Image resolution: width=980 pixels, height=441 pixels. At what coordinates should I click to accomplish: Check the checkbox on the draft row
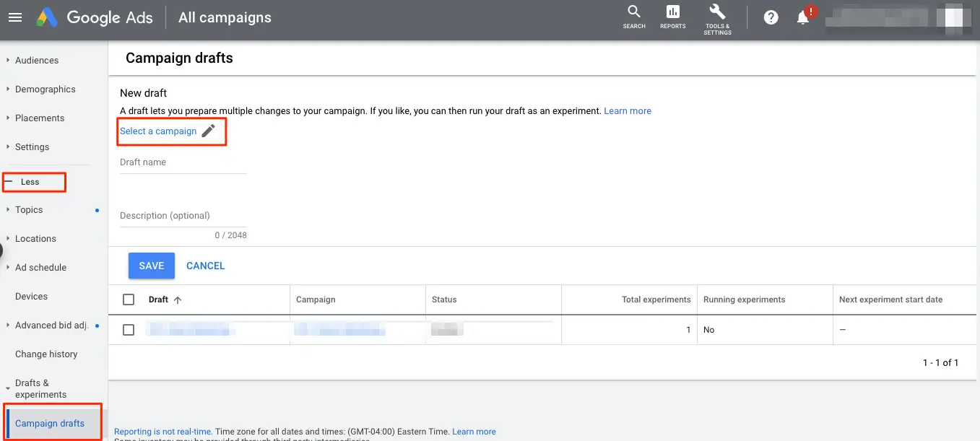(x=130, y=330)
